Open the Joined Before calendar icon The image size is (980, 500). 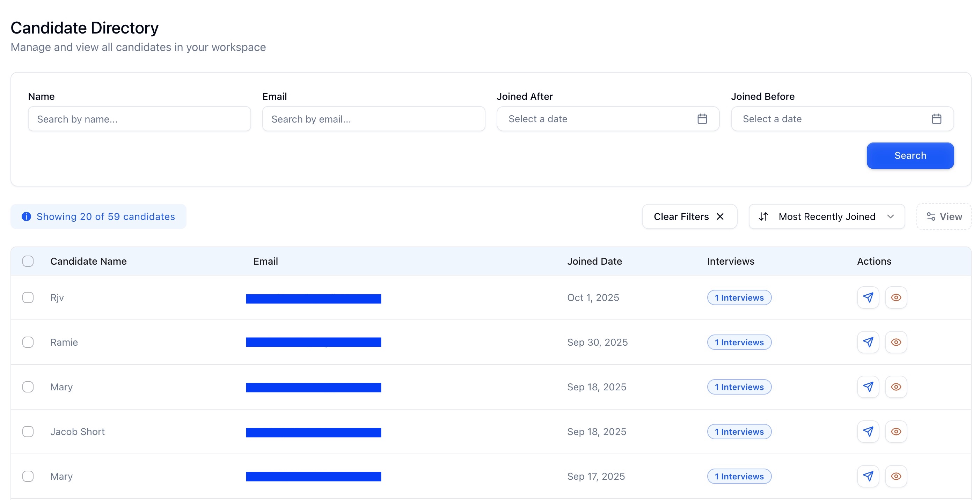pyautogui.click(x=936, y=119)
